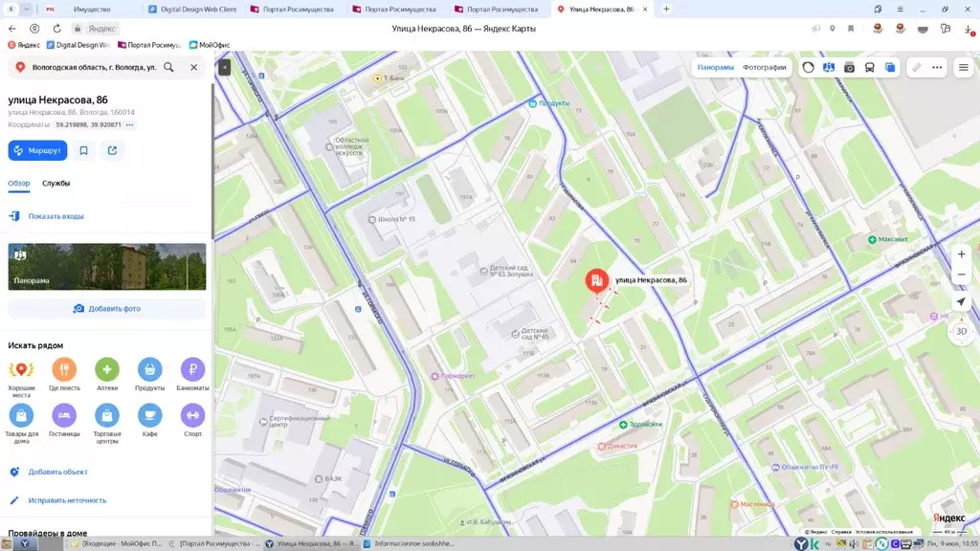Zoom out the map with minus
The height and width of the screenshot is (551, 980).
961,275
